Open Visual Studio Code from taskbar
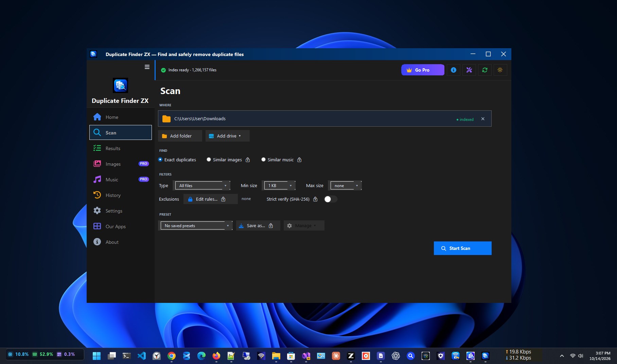Screen dimensions: 617x364 coord(142,356)
